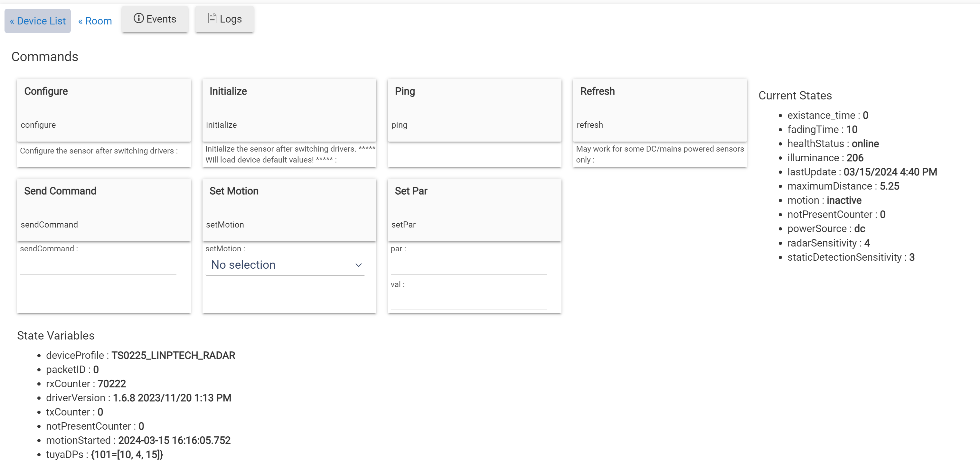Open the Logs label

(231, 19)
